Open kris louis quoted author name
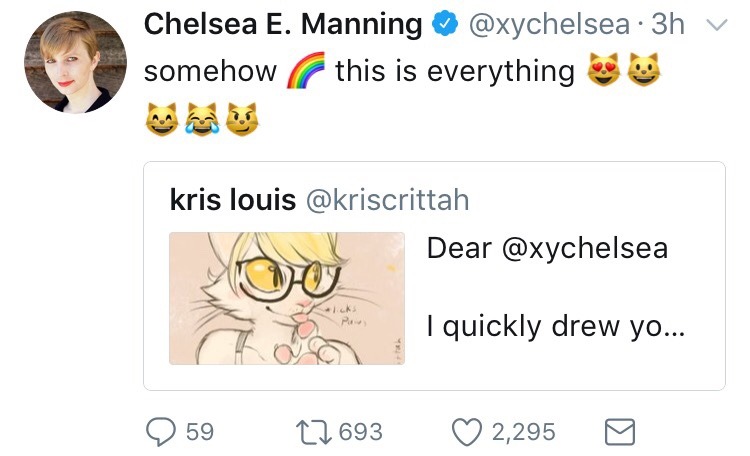Image resolution: width=750 pixels, height=456 pixels. coord(233,199)
